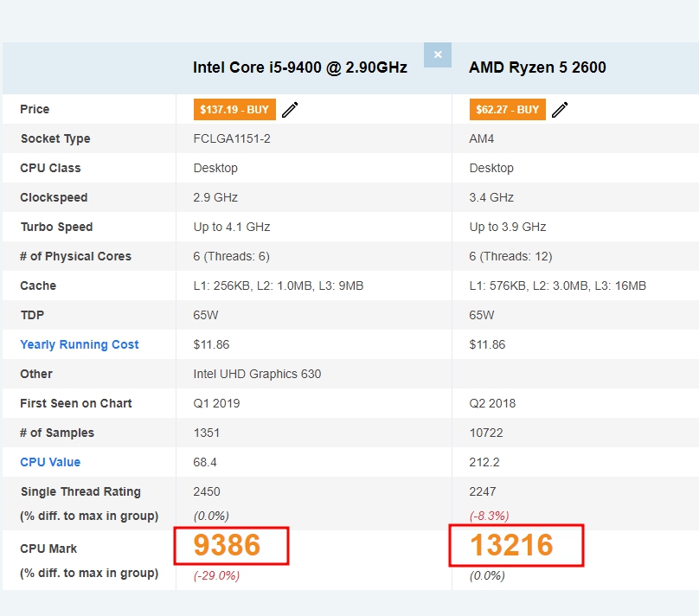Click the 212.2 CPU value figure
The height and width of the screenshot is (616, 699).
[484, 462]
